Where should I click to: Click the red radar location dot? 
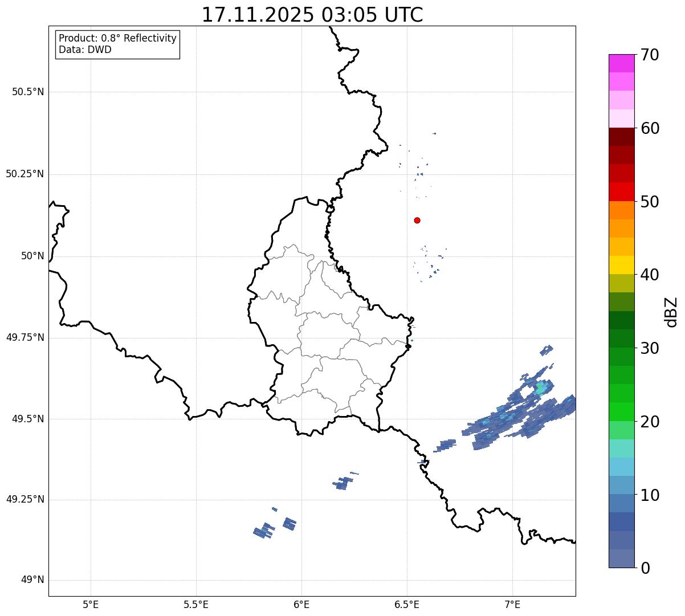pos(417,220)
